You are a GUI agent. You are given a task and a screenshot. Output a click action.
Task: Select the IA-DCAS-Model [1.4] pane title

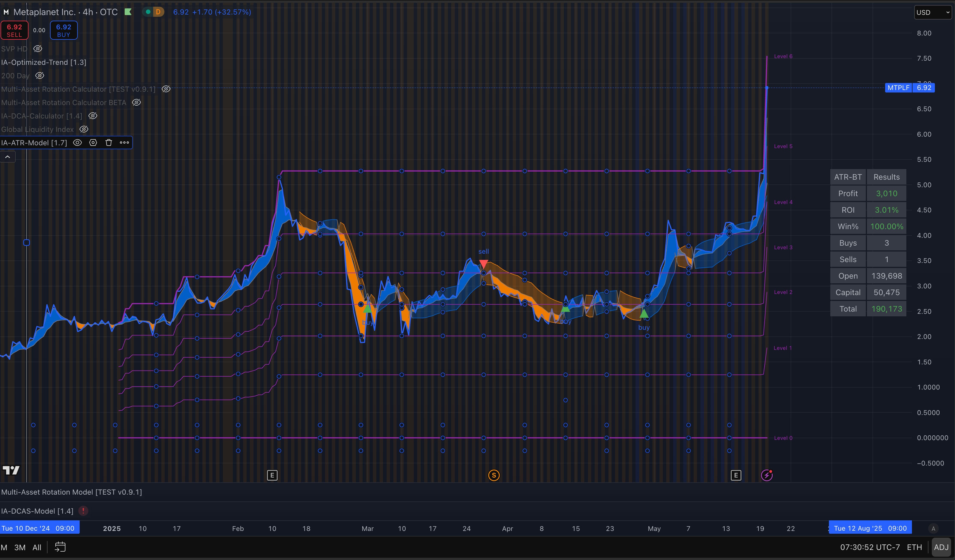(37, 511)
